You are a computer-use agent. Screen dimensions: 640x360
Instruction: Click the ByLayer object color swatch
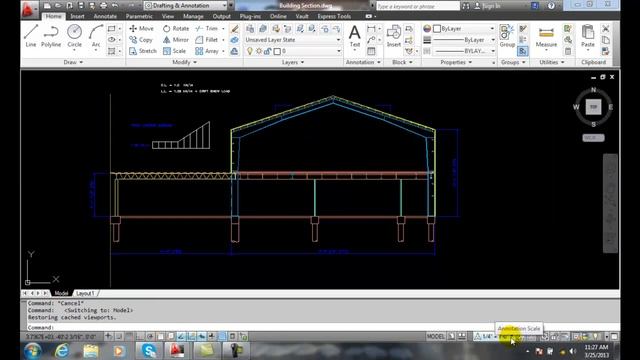click(x=437, y=29)
